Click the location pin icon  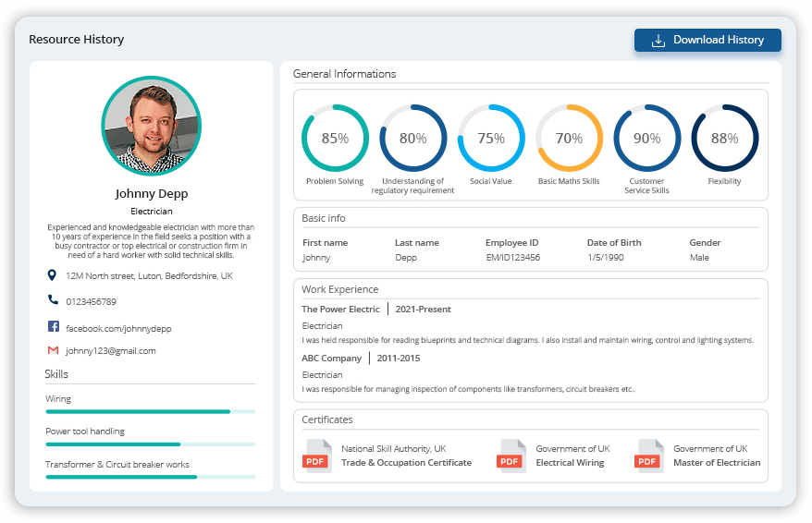click(x=53, y=275)
